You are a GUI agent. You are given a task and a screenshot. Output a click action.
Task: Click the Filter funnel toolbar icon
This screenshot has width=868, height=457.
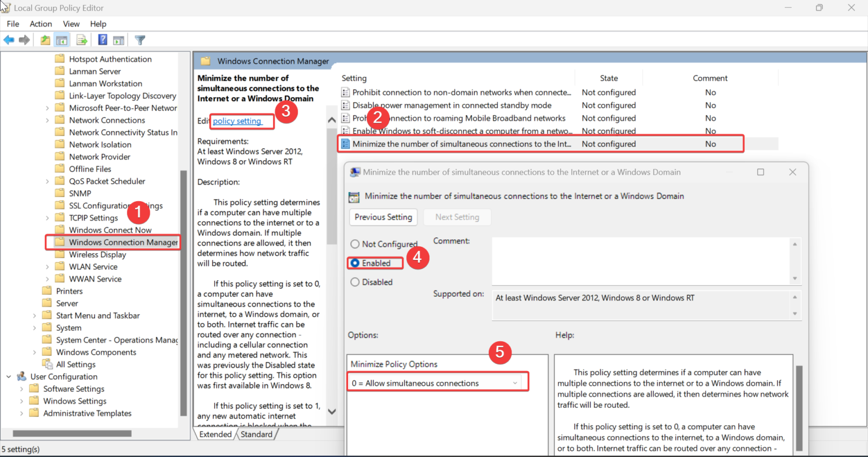pyautogui.click(x=140, y=40)
